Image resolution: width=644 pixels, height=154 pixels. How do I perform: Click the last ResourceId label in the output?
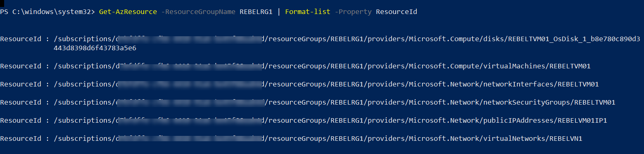(21, 139)
